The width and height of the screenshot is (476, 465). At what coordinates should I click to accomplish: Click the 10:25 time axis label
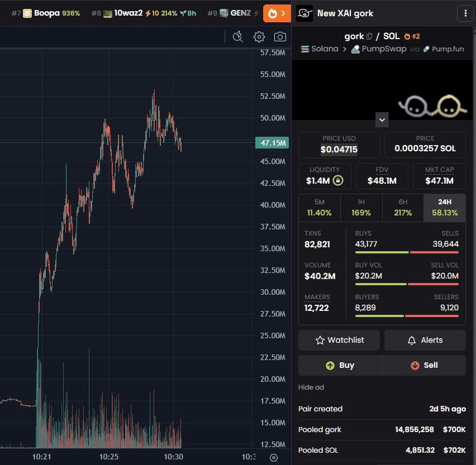point(109,457)
